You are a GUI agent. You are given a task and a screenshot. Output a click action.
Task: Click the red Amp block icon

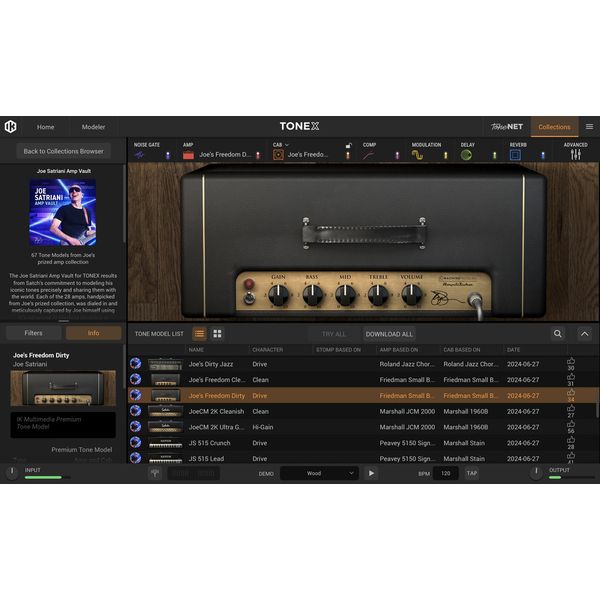tap(188, 155)
